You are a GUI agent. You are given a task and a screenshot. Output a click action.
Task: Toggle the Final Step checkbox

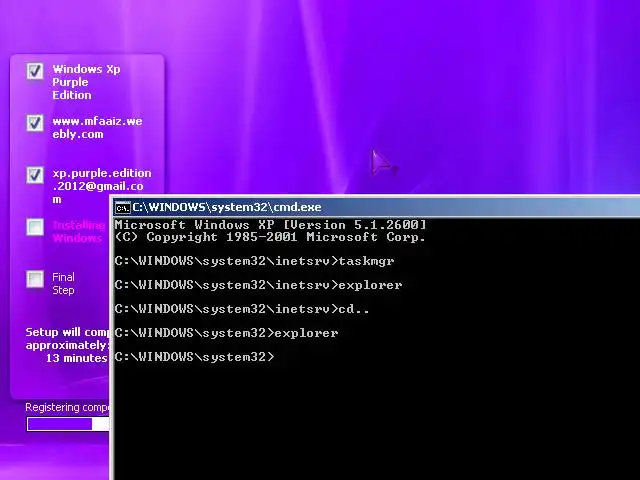[35, 279]
